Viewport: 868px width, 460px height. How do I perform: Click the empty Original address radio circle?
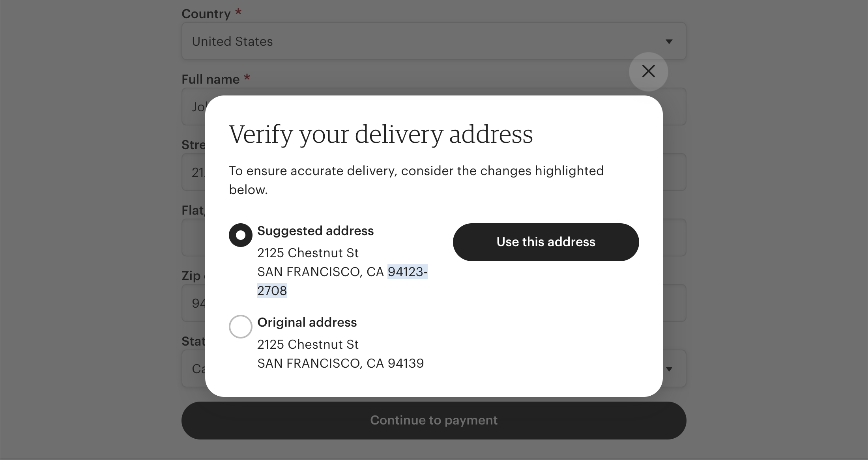[x=240, y=326]
